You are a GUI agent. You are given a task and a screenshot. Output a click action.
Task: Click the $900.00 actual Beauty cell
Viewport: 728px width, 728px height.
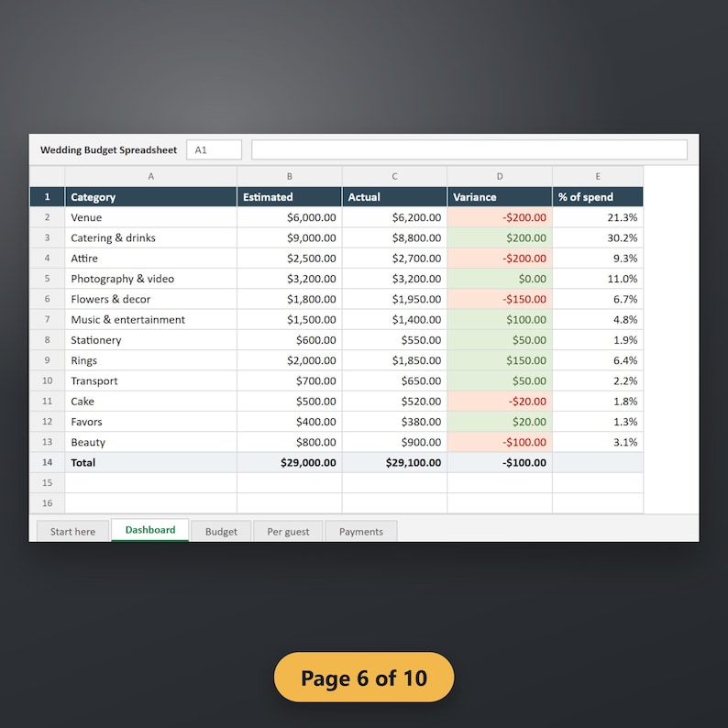(x=394, y=442)
